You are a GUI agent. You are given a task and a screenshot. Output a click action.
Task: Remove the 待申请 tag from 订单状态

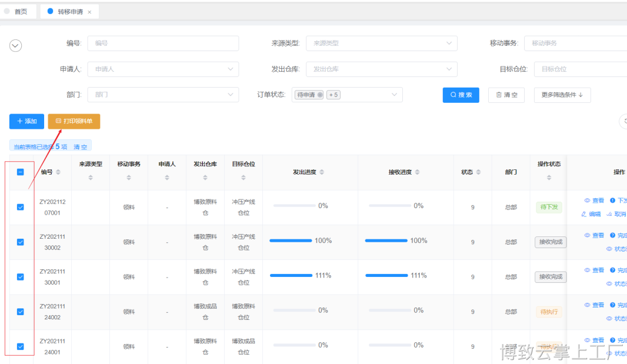click(319, 95)
